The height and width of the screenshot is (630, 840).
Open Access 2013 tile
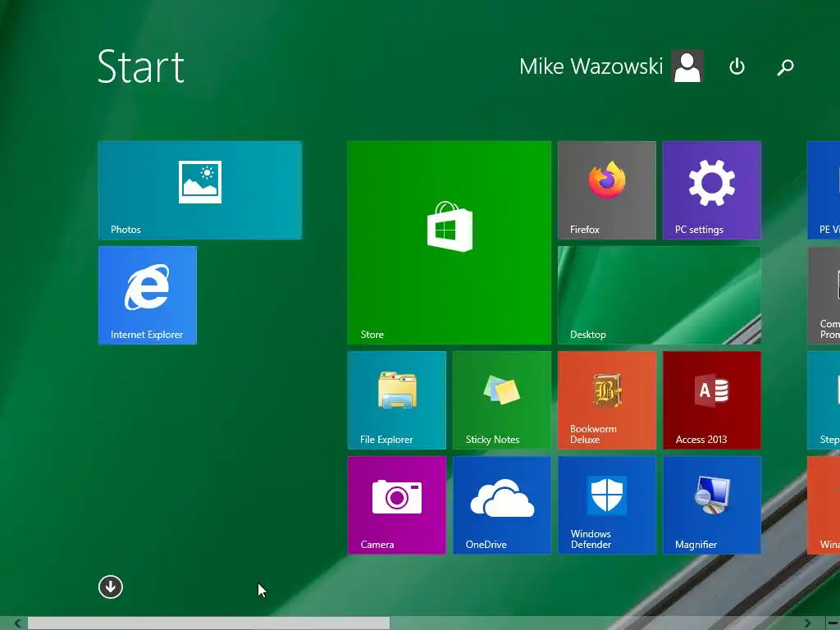click(x=712, y=400)
